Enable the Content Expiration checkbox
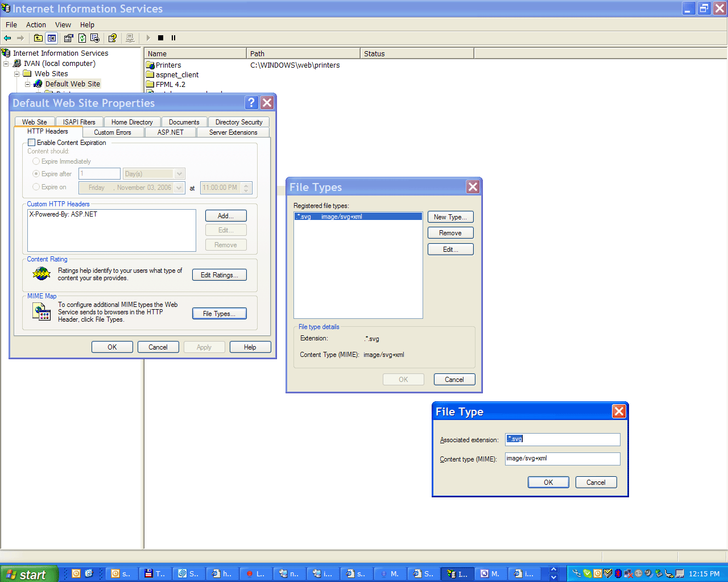Screen dimensions: 728x582 coord(32,143)
